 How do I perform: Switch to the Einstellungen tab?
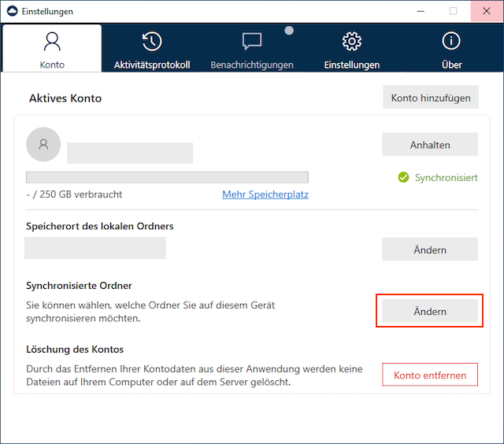[x=352, y=48]
